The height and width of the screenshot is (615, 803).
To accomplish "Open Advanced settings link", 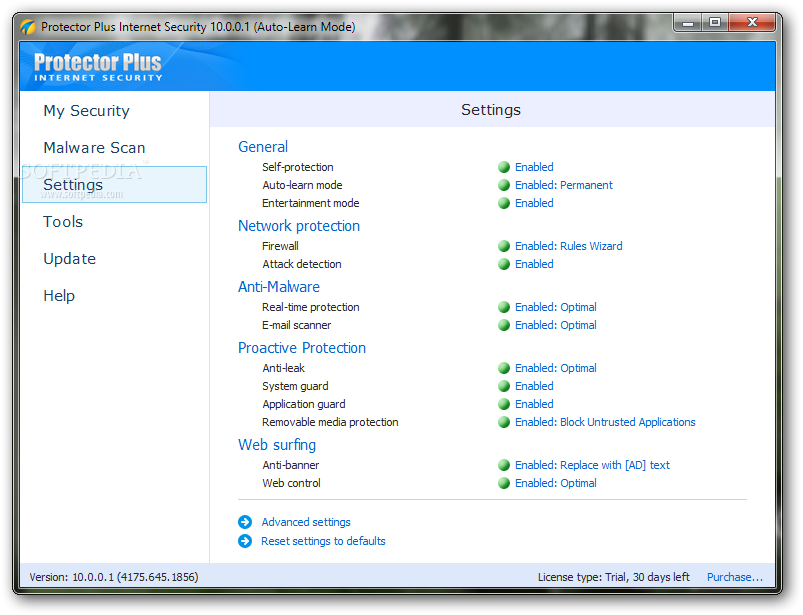I will pos(306,522).
